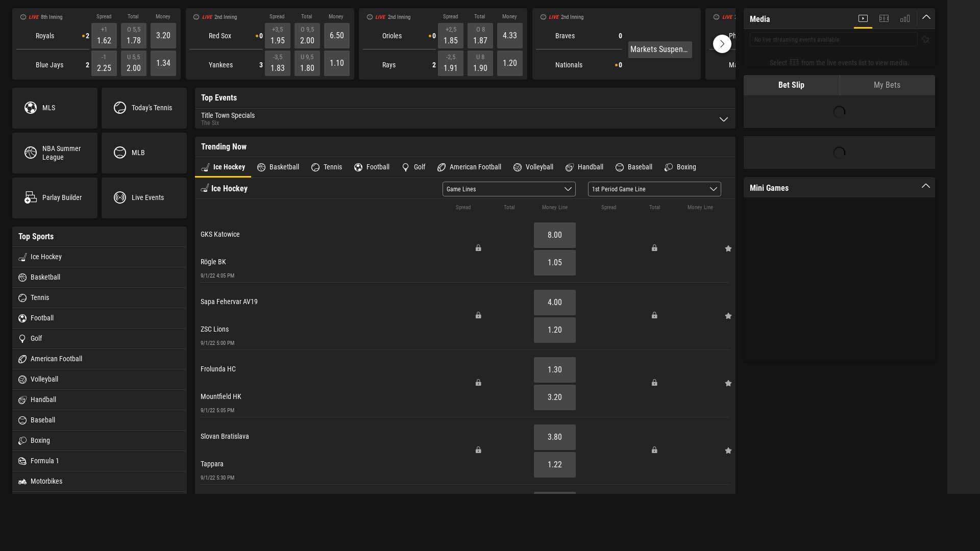Viewport: 980px width, 551px height.
Task: Click the 6.50 money line for Red Sox
Action: (336, 35)
